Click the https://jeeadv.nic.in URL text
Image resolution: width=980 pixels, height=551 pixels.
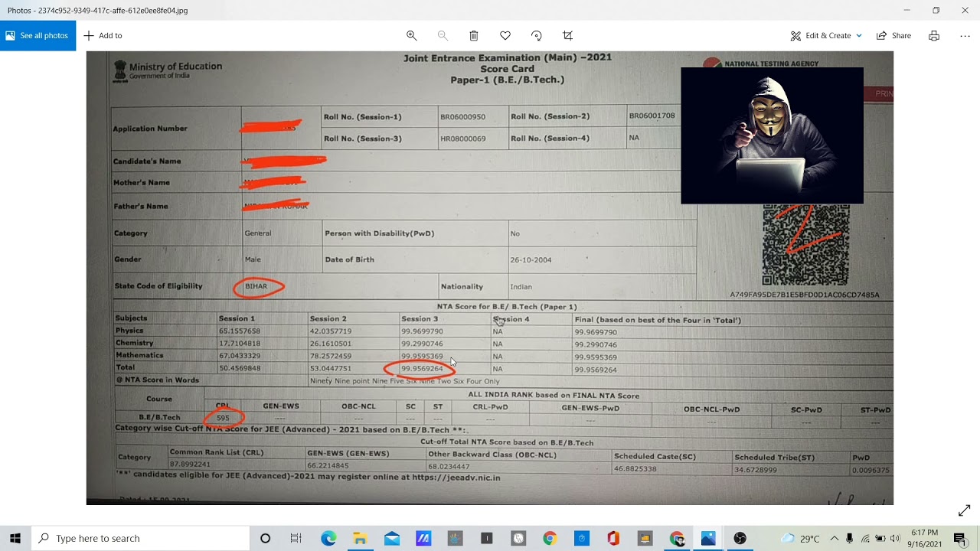tap(456, 478)
